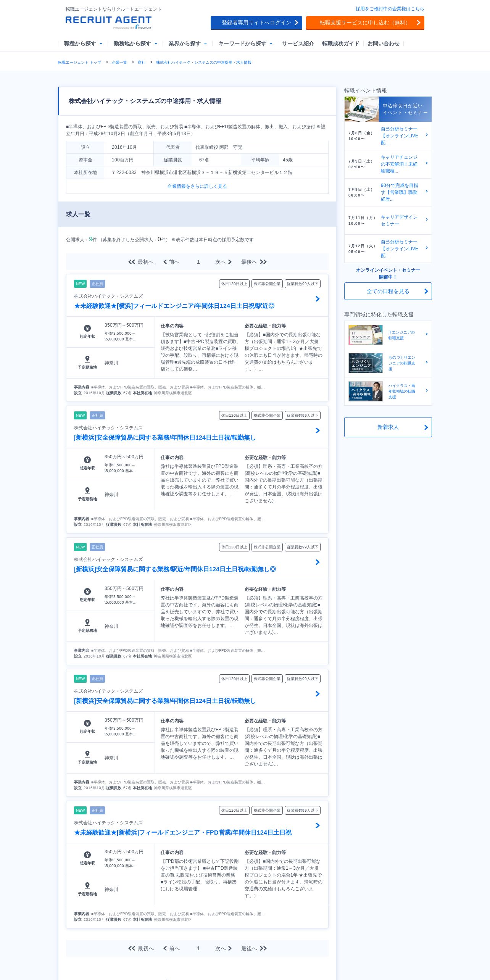Click the 100百万円 capital value cell
This screenshot has height=980, width=490.
pyautogui.click(x=129, y=160)
